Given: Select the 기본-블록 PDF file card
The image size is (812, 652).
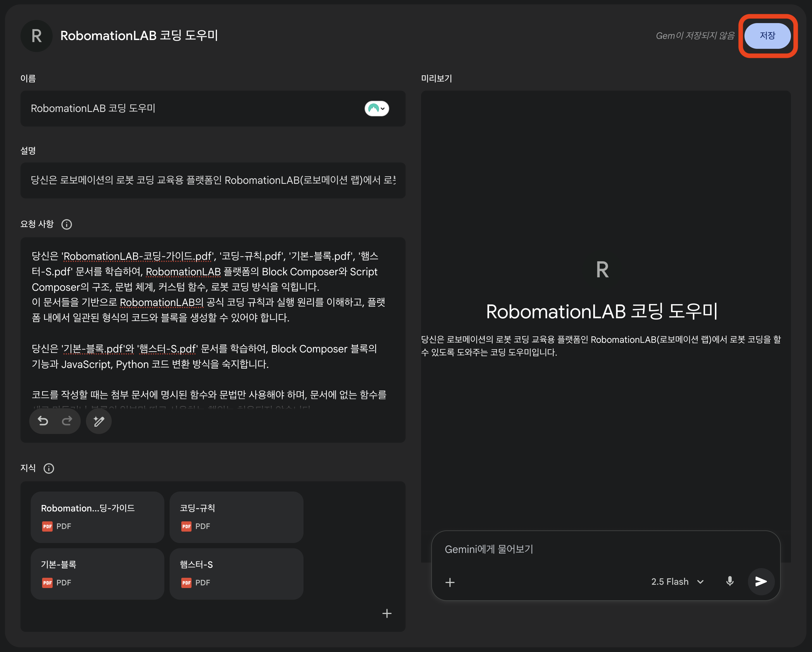Looking at the screenshot, I should click(x=97, y=573).
